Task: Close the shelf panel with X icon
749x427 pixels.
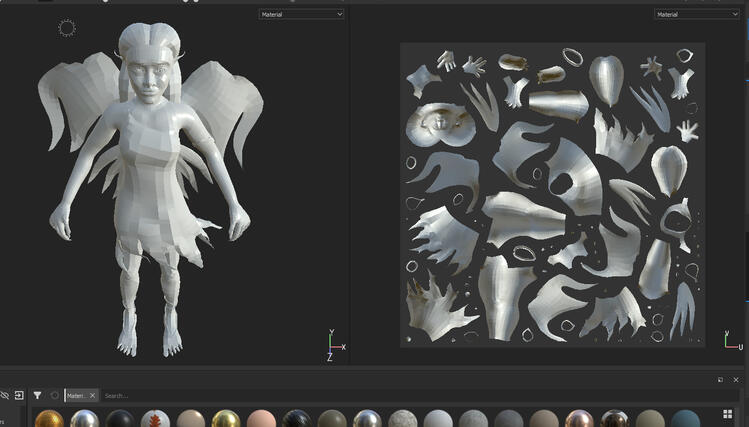Action: pos(735,380)
